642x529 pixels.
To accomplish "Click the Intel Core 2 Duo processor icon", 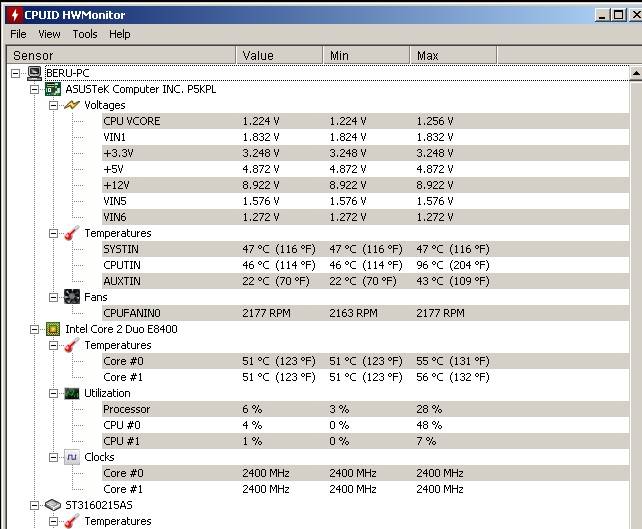I will [53, 329].
